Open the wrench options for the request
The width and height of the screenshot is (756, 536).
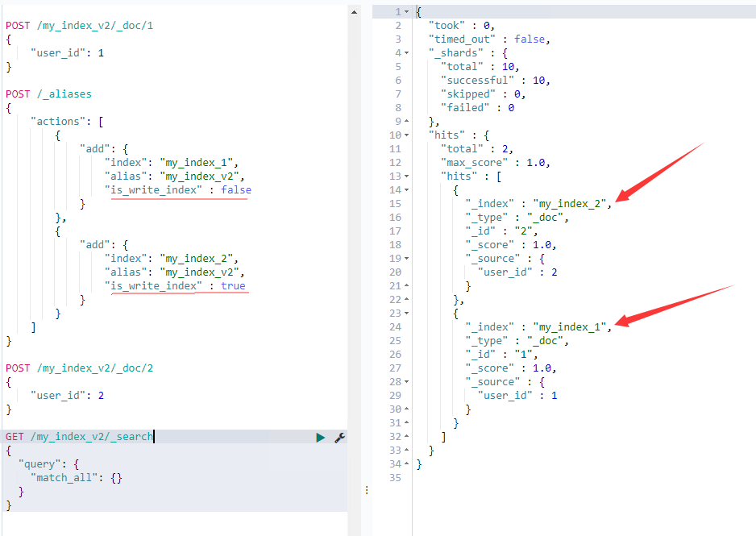pyautogui.click(x=339, y=437)
